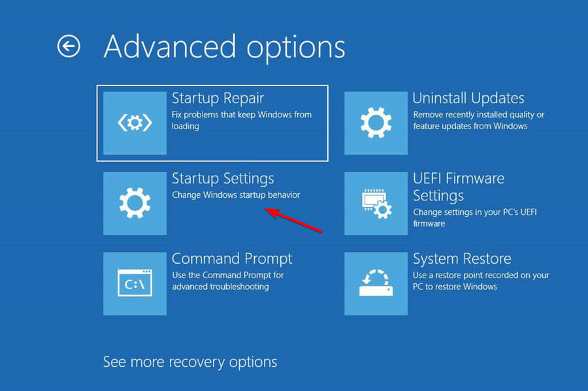Open the Startup Repair title
The image size is (588, 391).
point(218,99)
